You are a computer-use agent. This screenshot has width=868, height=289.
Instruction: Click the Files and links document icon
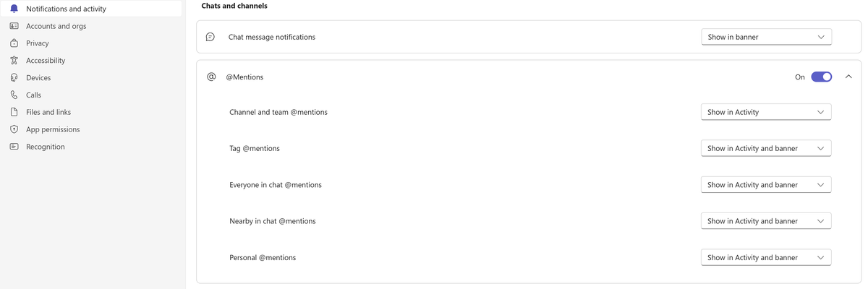point(14,112)
